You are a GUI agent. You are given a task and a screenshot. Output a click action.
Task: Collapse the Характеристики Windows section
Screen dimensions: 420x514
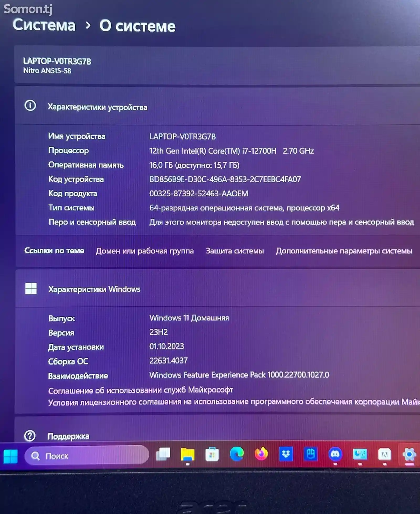point(217,289)
